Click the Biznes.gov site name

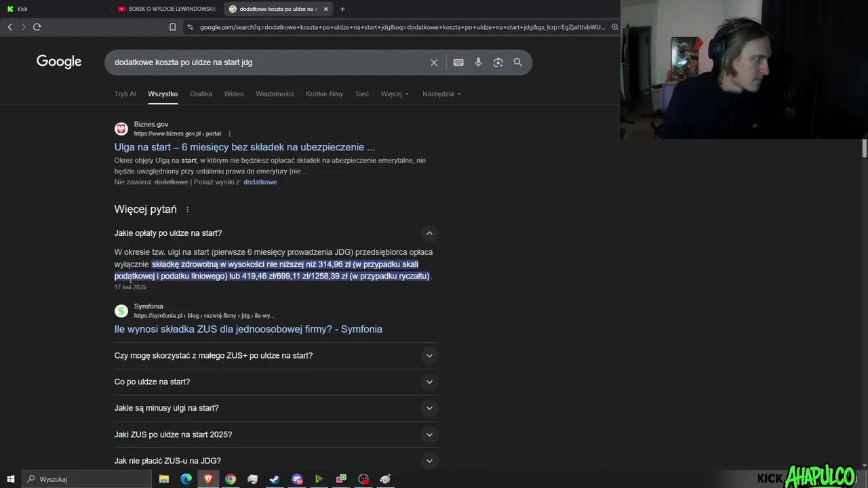151,125
